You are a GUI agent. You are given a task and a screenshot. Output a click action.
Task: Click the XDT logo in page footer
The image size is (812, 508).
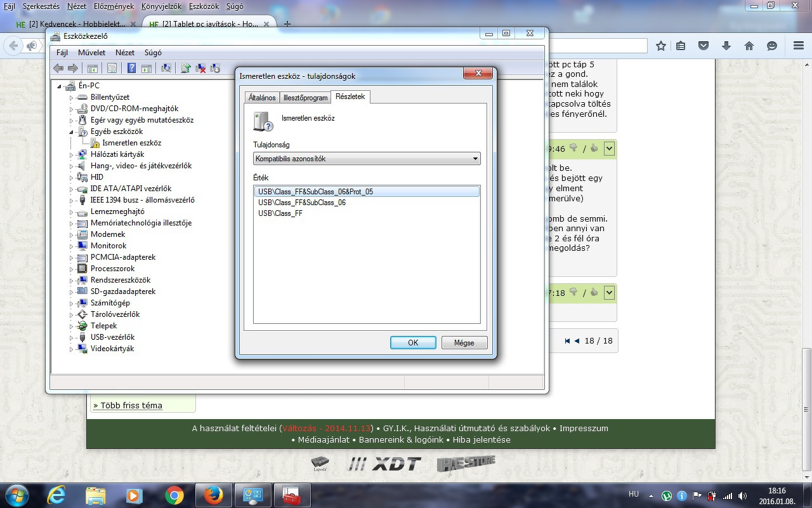pyautogui.click(x=384, y=464)
